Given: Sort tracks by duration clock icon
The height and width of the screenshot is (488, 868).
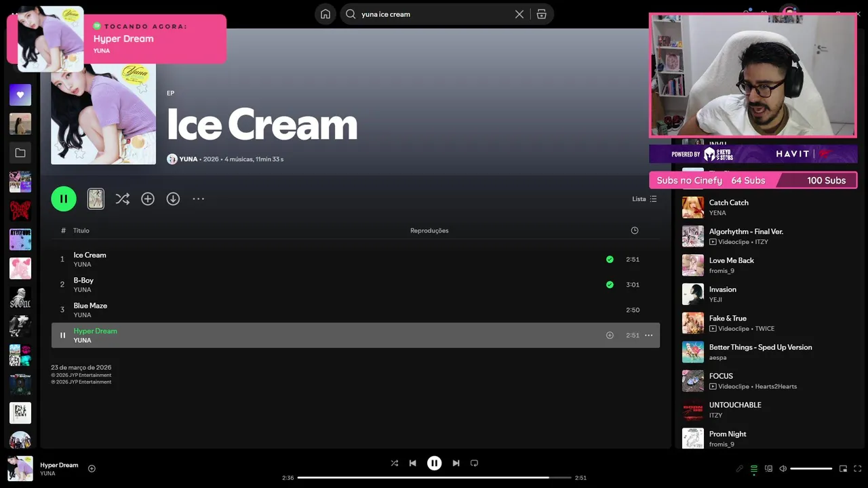Looking at the screenshot, I should click(x=635, y=230).
